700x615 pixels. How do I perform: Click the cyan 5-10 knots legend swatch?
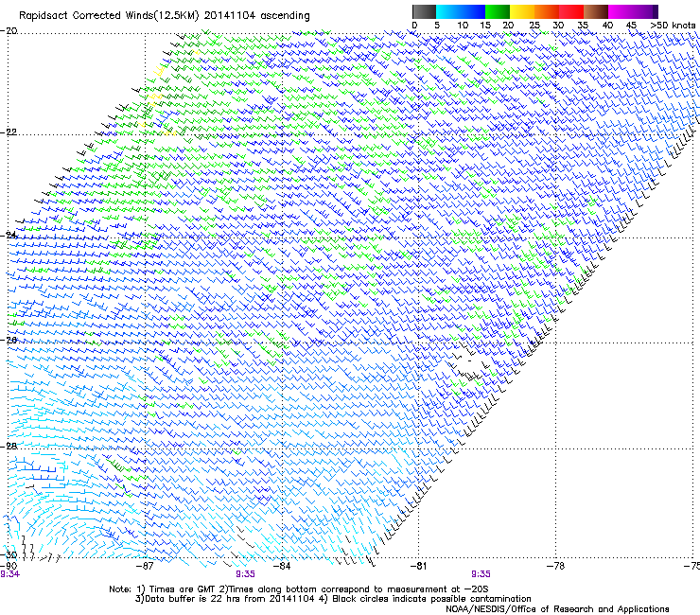pos(448,11)
